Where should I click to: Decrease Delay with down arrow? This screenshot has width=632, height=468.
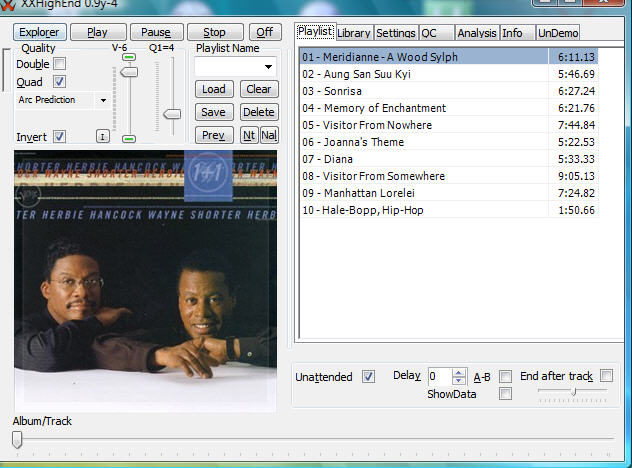click(x=459, y=381)
